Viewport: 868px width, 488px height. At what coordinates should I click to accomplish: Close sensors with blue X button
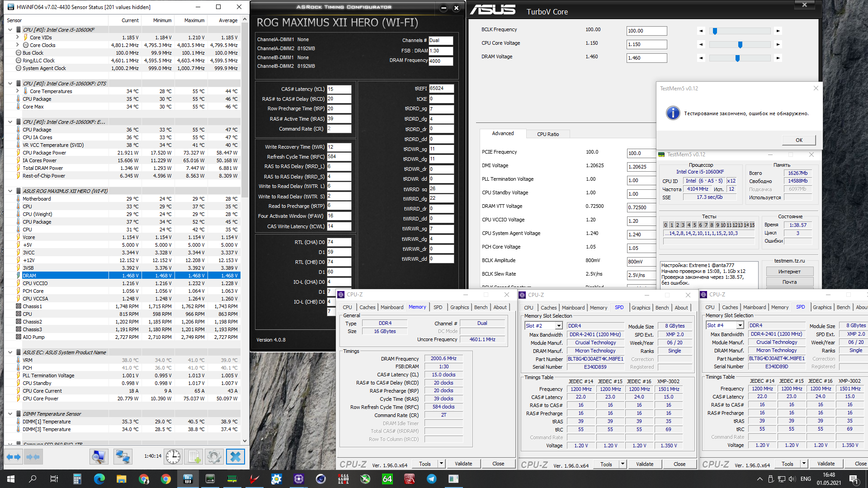235,457
